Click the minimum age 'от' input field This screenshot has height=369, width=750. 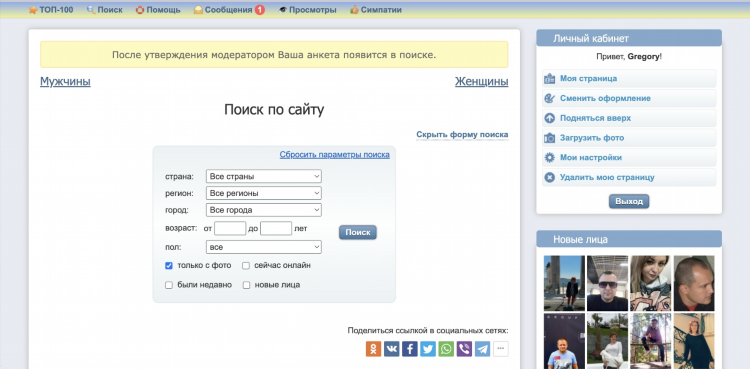click(230, 228)
